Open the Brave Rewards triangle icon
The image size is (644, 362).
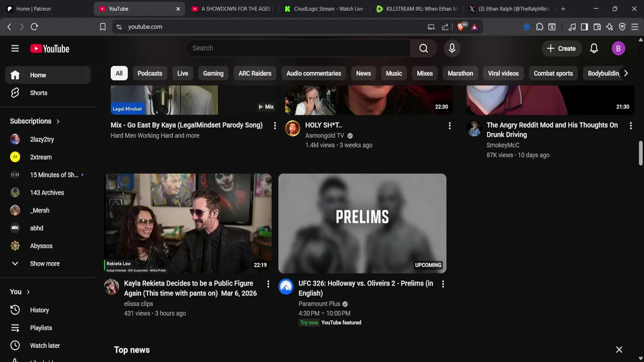pos(474,27)
